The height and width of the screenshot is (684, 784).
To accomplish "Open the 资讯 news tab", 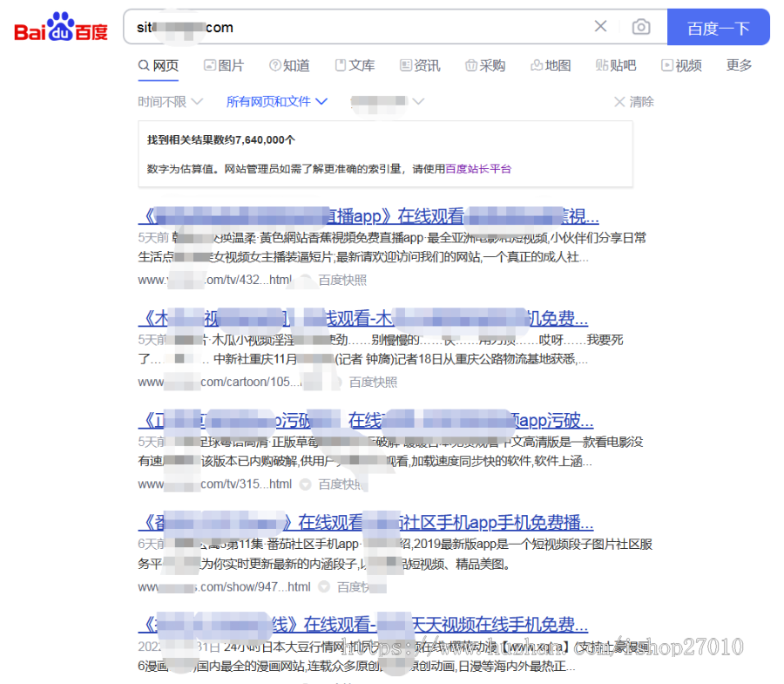I will [x=420, y=65].
